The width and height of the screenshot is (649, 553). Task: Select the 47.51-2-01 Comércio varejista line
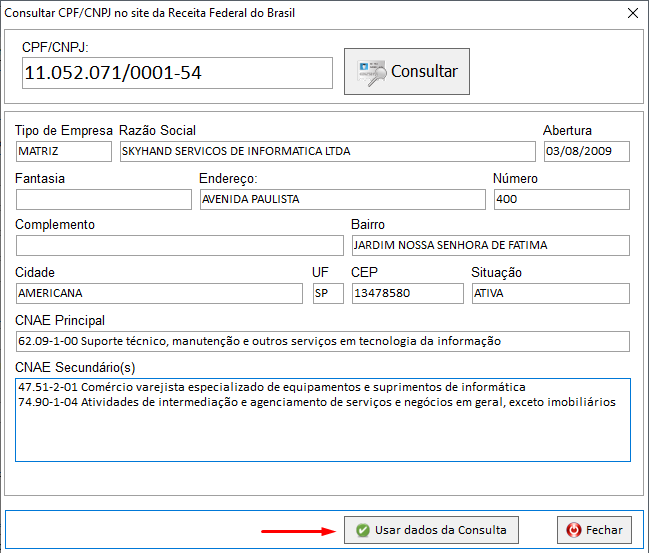pyautogui.click(x=272, y=387)
